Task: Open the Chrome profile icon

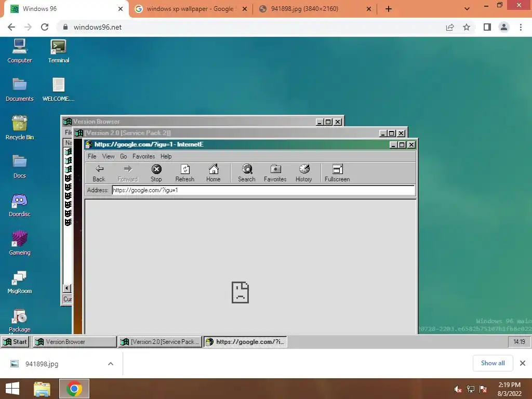Action: click(x=504, y=27)
